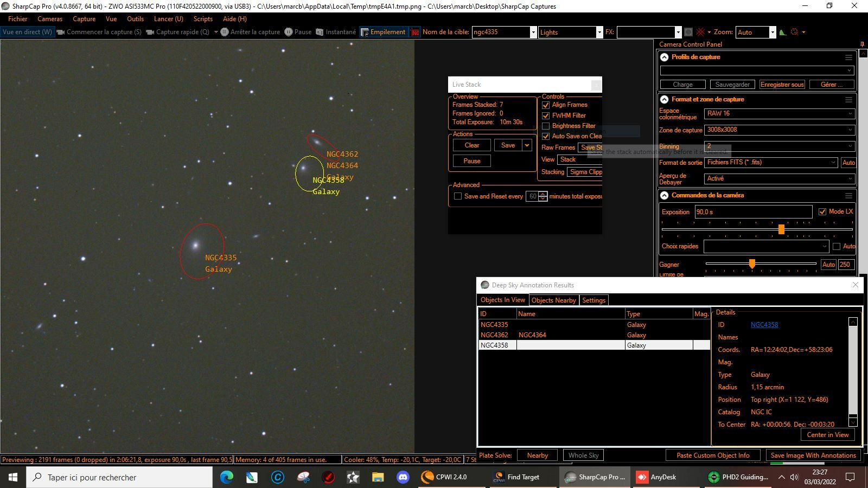Take an Instantané snapshot
868x488 pixels.
point(336,32)
